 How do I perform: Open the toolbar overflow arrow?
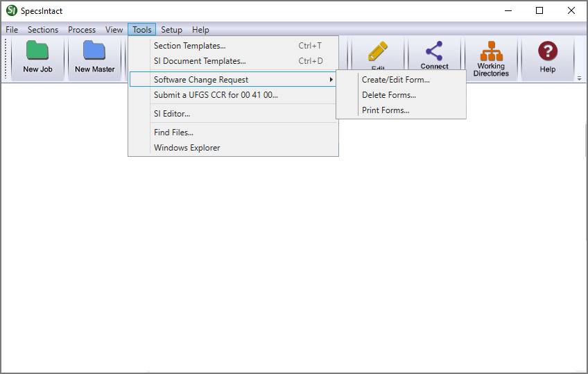click(580, 78)
